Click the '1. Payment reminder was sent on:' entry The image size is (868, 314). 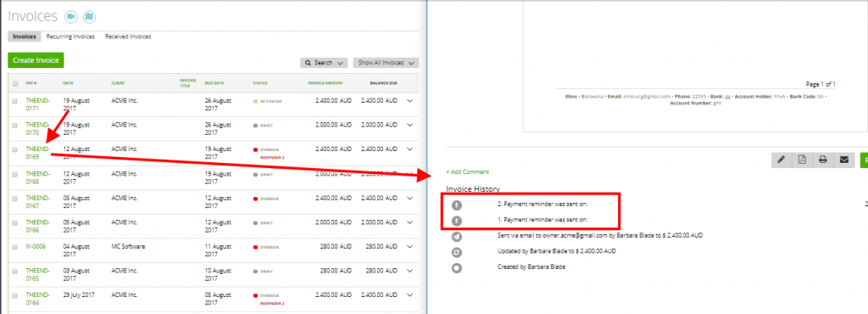click(x=542, y=221)
